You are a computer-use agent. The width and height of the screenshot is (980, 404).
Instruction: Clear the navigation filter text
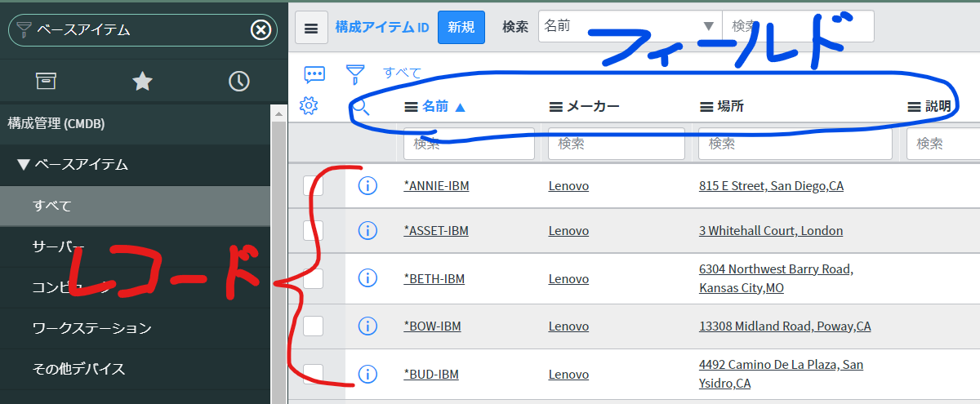click(x=260, y=30)
